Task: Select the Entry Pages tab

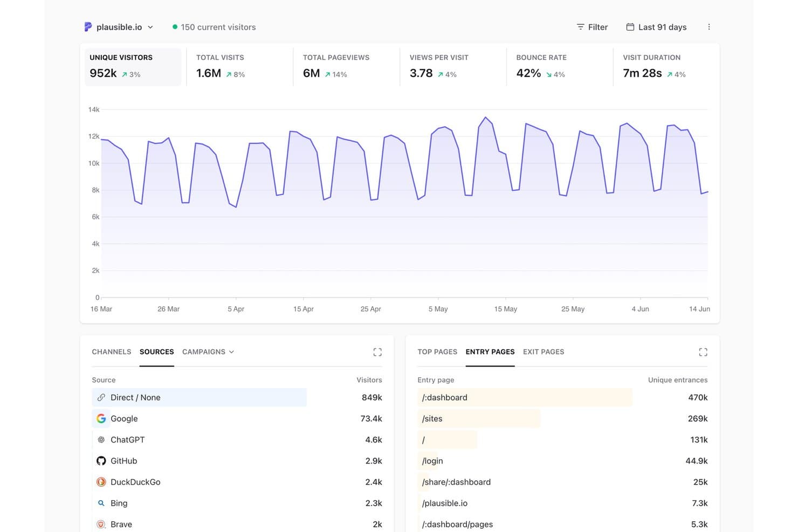Action: coord(490,351)
